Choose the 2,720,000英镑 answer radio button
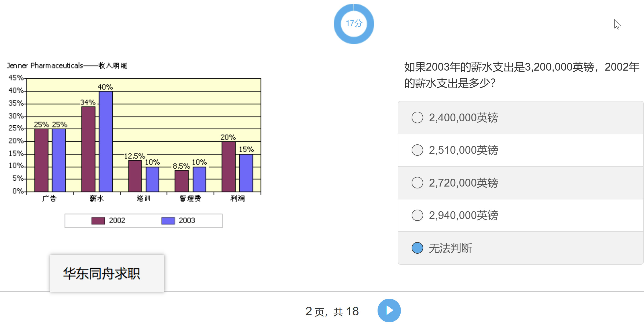 (417, 183)
